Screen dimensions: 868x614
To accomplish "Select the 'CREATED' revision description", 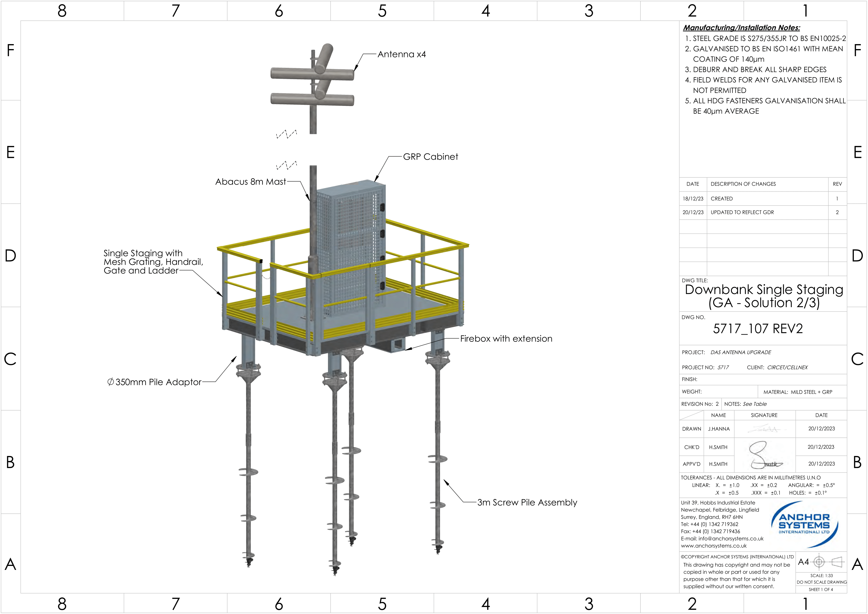I will coord(722,199).
